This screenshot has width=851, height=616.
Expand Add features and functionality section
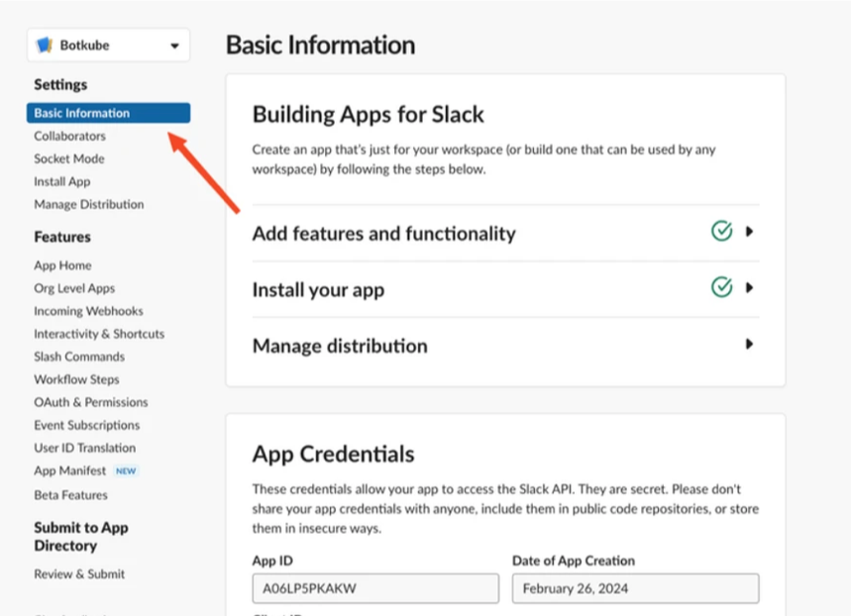749,232
